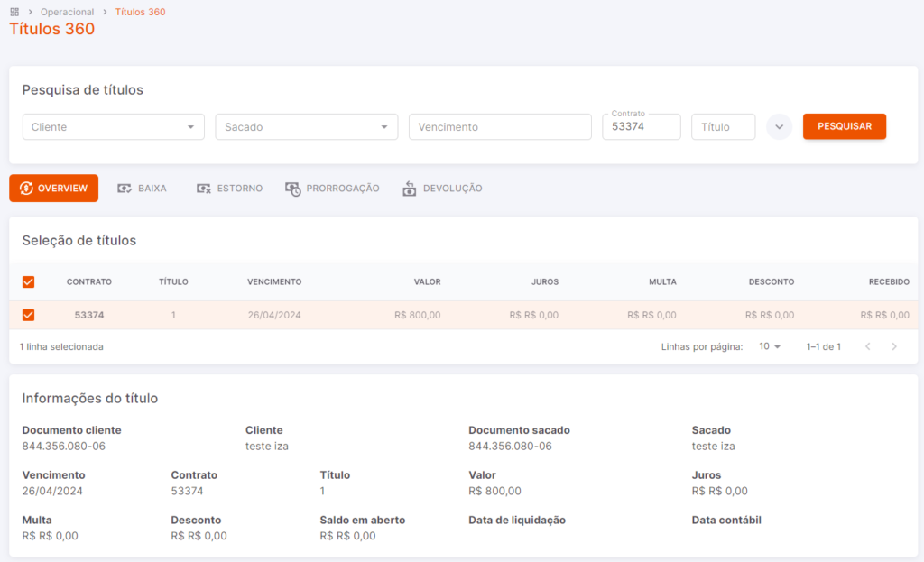This screenshot has height=562, width=924.
Task: Switch to the Devolução tab
Action: pyautogui.click(x=442, y=189)
